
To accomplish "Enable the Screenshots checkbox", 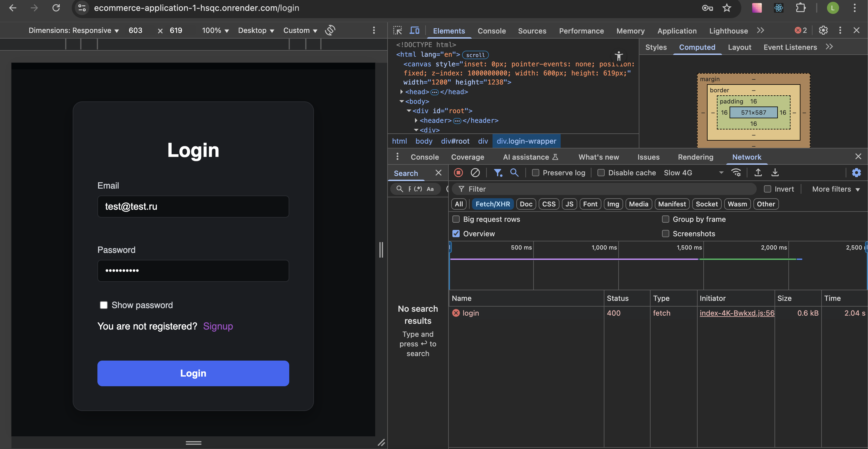I will (666, 234).
